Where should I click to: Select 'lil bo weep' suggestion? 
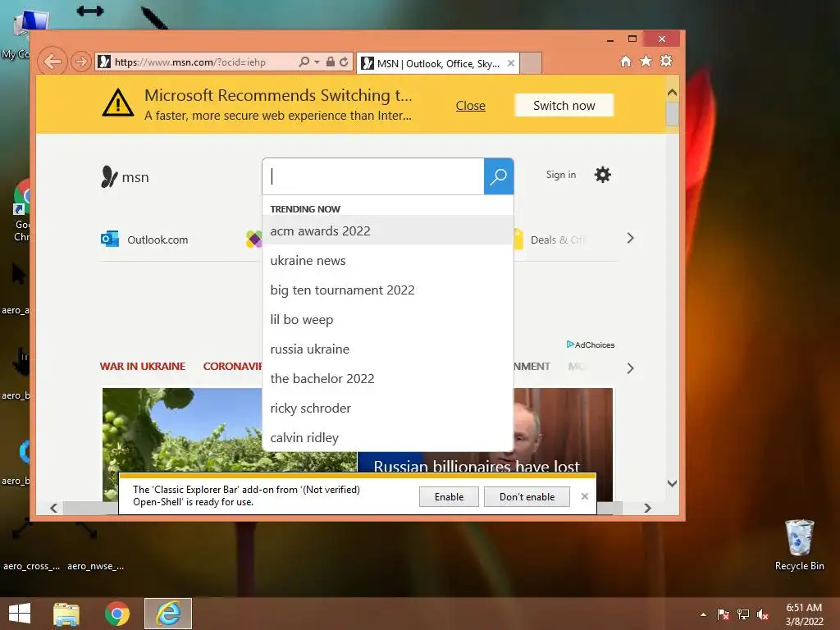click(x=388, y=319)
